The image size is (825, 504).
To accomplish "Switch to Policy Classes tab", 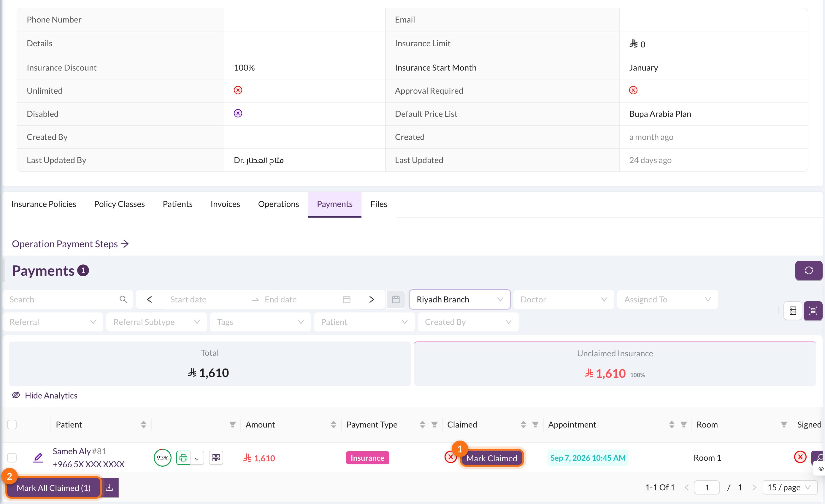I will pyautogui.click(x=120, y=204).
